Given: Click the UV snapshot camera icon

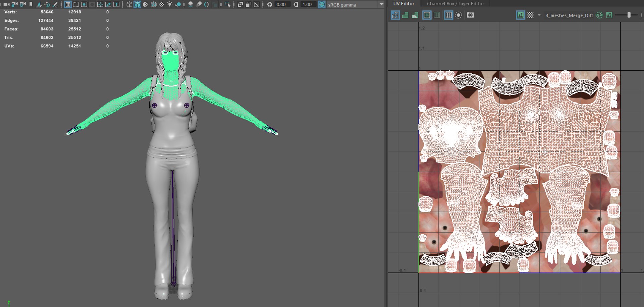Looking at the screenshot, I should [470, 15].
